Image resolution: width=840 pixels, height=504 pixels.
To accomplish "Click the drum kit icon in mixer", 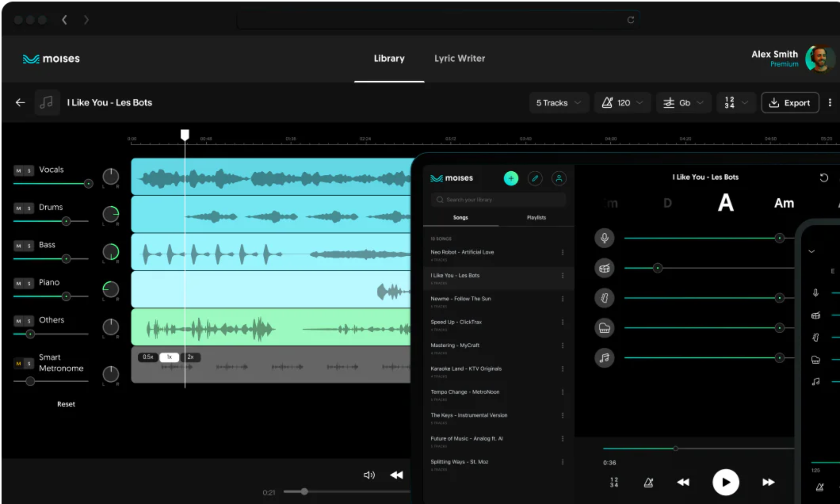I will 604,268.
